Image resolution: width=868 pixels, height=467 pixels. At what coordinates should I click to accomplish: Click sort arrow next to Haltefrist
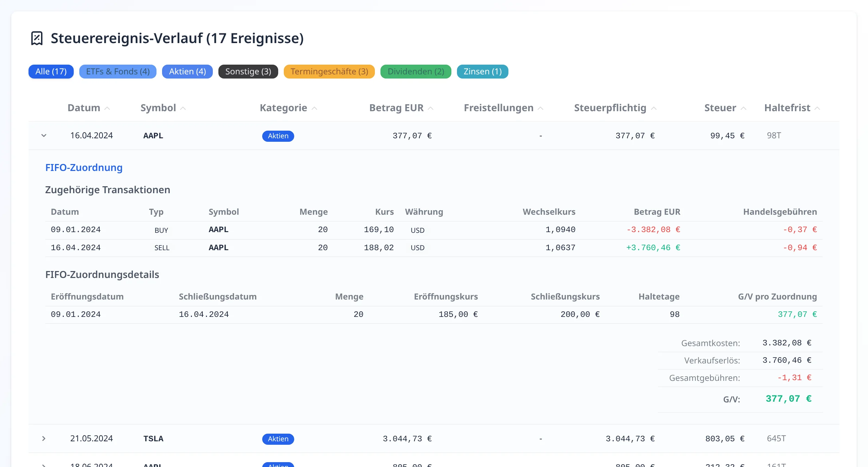click(x=817, y=108)
